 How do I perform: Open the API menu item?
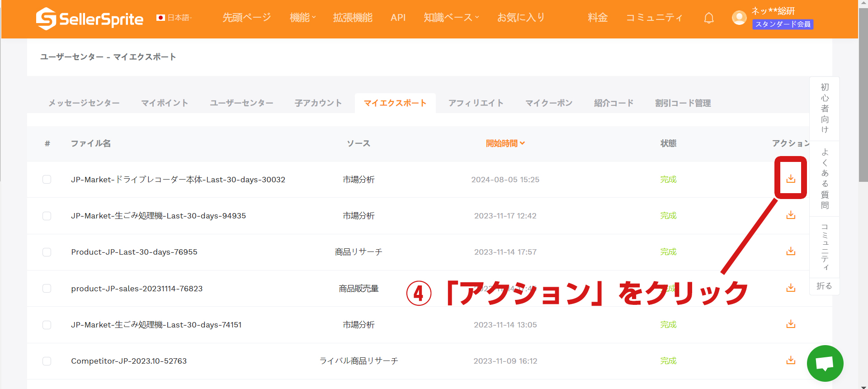coord(398,18)
